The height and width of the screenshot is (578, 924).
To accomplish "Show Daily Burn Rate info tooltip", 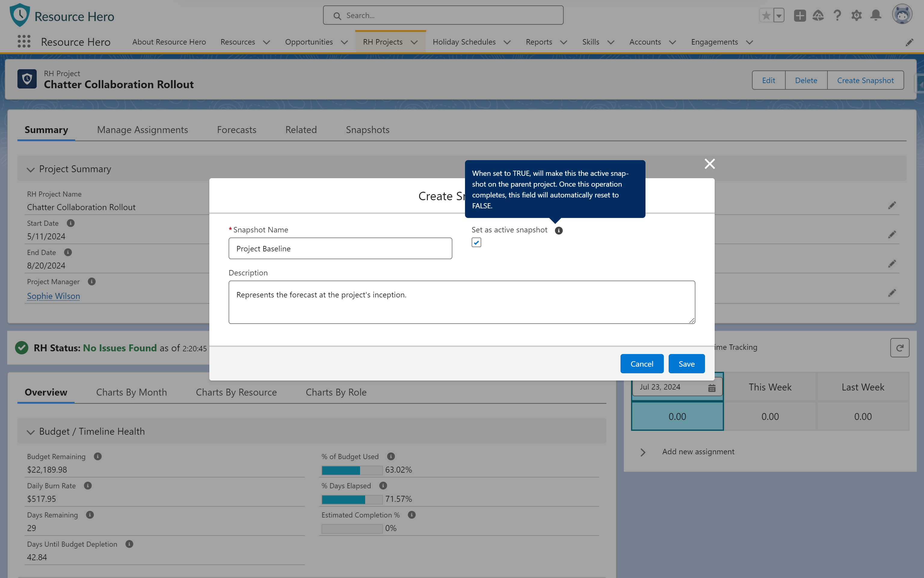I will point(88,486).
